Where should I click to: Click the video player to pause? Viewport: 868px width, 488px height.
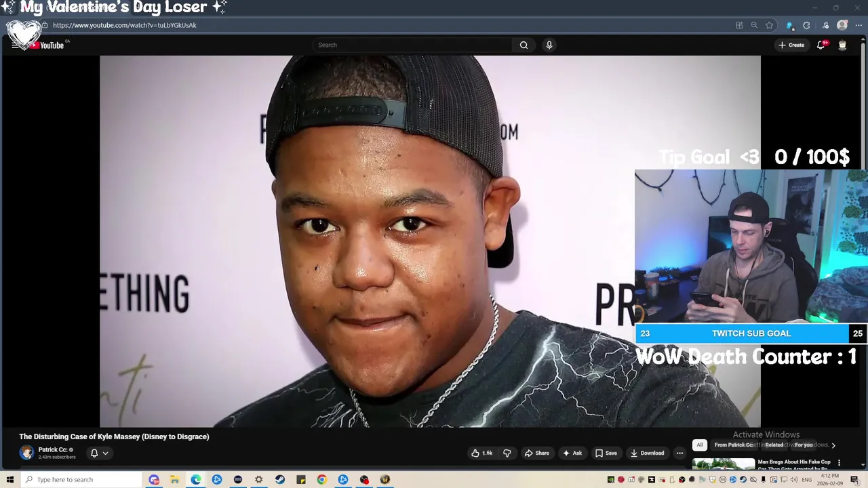tap(430, 241)
